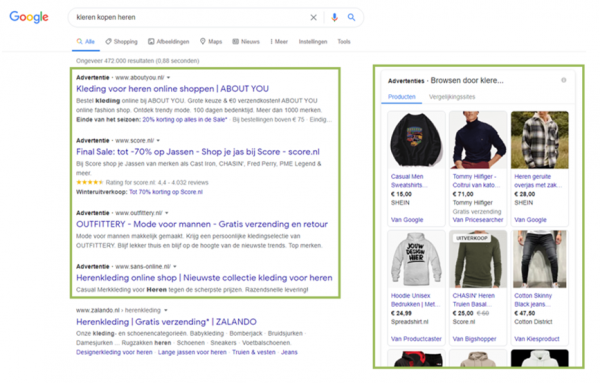Open Truien & vesten sitelink
The height and width of the screenshot is (383, 600).
click(x=254, y=352)
